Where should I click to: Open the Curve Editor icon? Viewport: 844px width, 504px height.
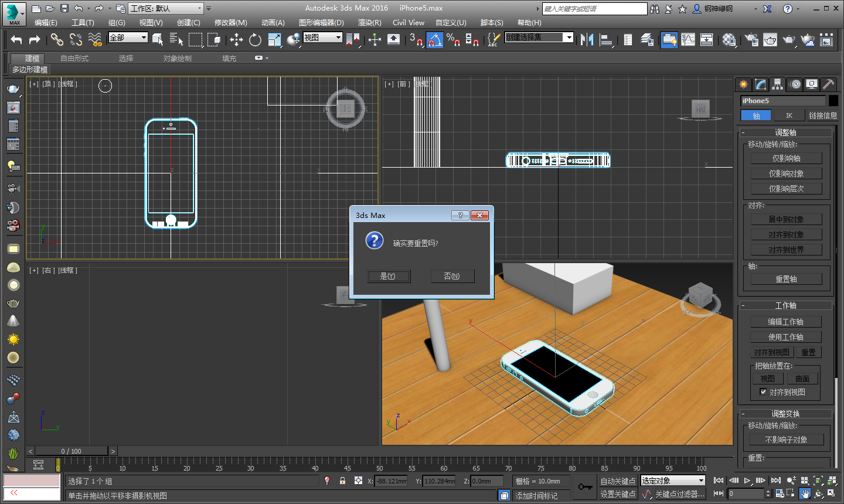coord(688,39)
